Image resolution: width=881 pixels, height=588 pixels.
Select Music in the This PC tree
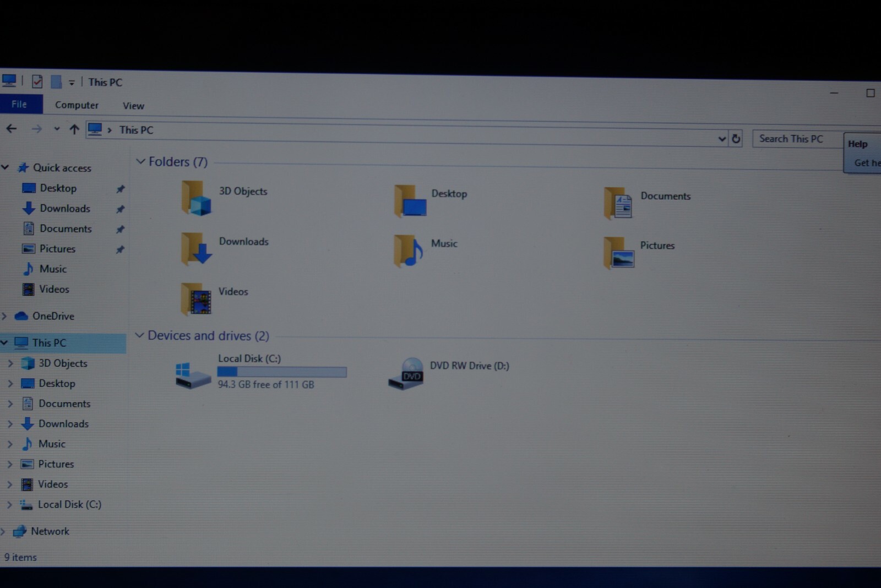[43, 444]
